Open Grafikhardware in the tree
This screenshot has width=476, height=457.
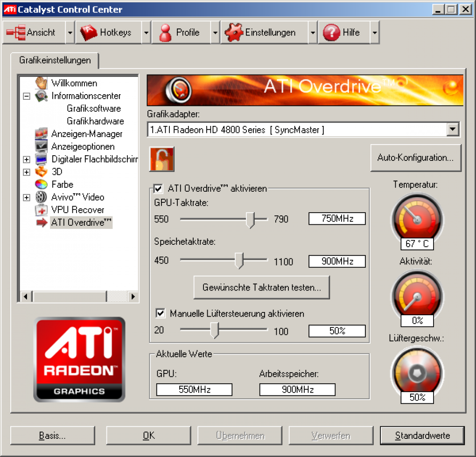coord(95,121)
